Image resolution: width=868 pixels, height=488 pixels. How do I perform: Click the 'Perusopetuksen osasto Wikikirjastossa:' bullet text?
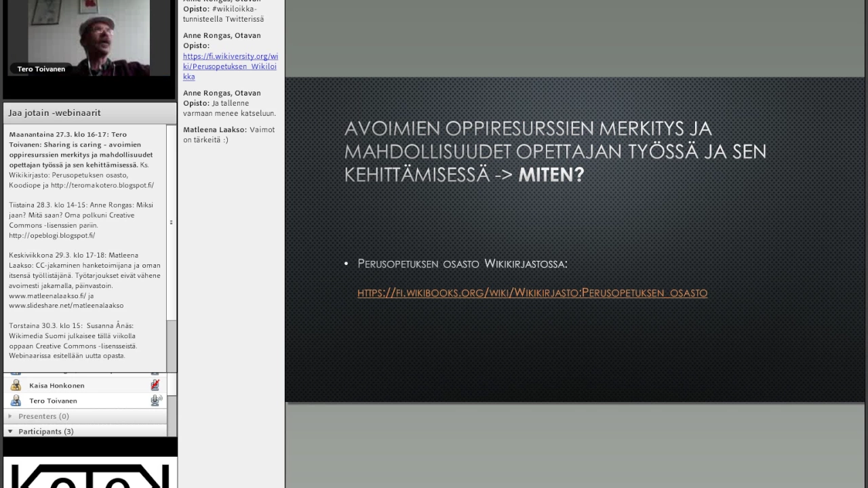point(462,264)
